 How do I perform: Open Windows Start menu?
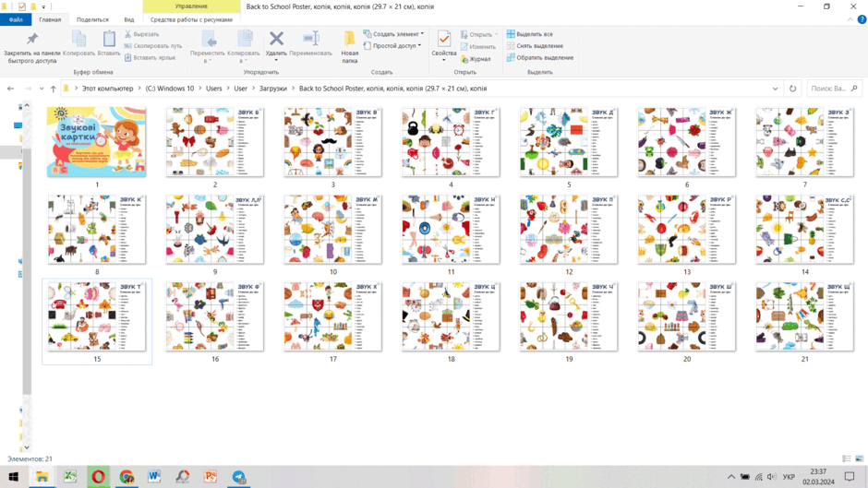(x=13, y=476)
